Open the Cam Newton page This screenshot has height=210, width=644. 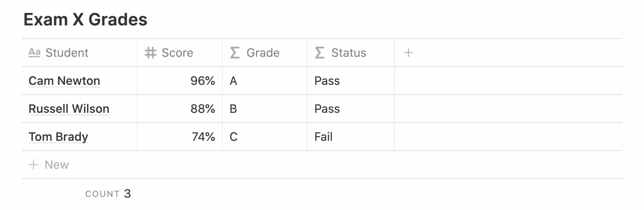point(64,81)
